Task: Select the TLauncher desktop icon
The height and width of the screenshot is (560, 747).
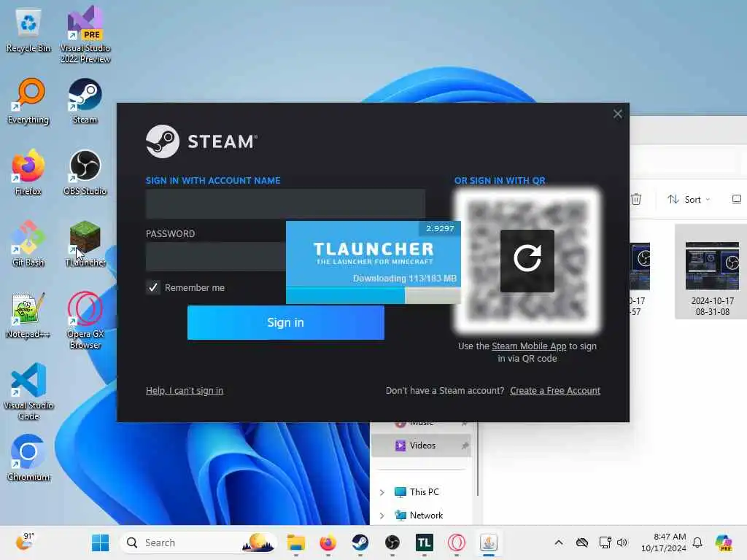Action: tap(85, 244)
